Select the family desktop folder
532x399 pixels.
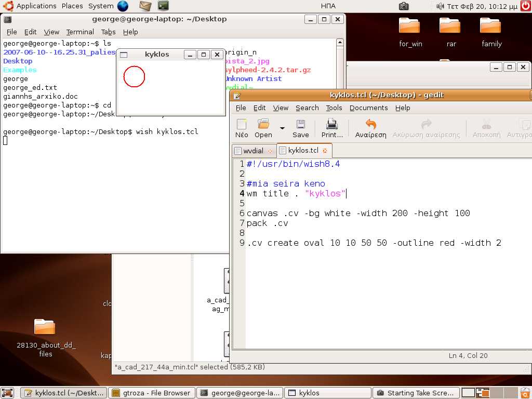click(x=490, y=25)
